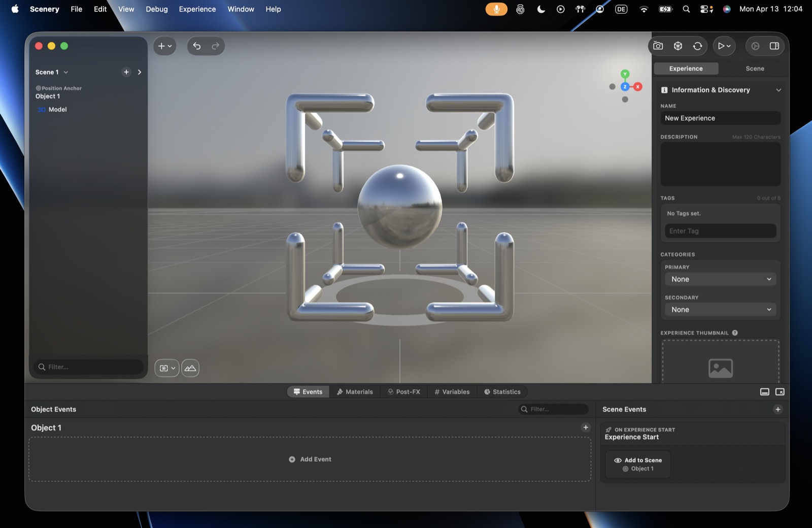Open the File menu

tap(77, 9)
